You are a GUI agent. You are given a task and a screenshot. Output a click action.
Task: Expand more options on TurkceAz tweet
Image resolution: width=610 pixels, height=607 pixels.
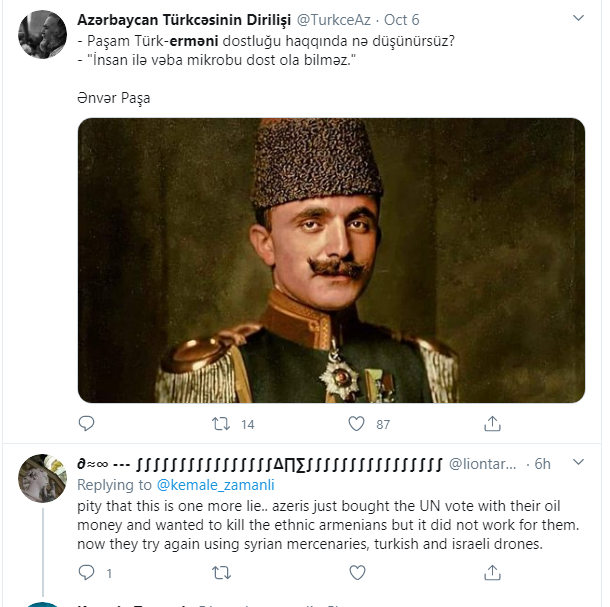tap(578, 18)
